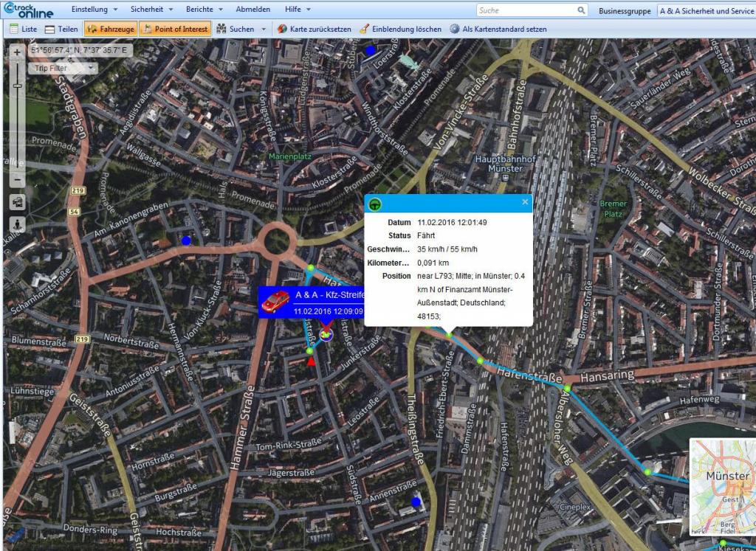Toggle the Point of Interest layer
756x551 pixels.
point(175,29)
